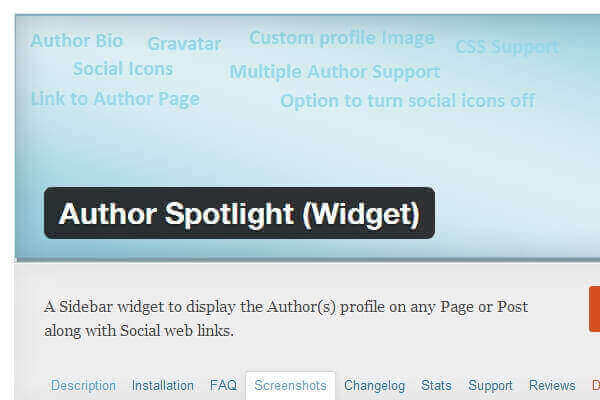Open the FAQ tab
Viewport: 600px width, 400px height.
click(x=223, y=385)
